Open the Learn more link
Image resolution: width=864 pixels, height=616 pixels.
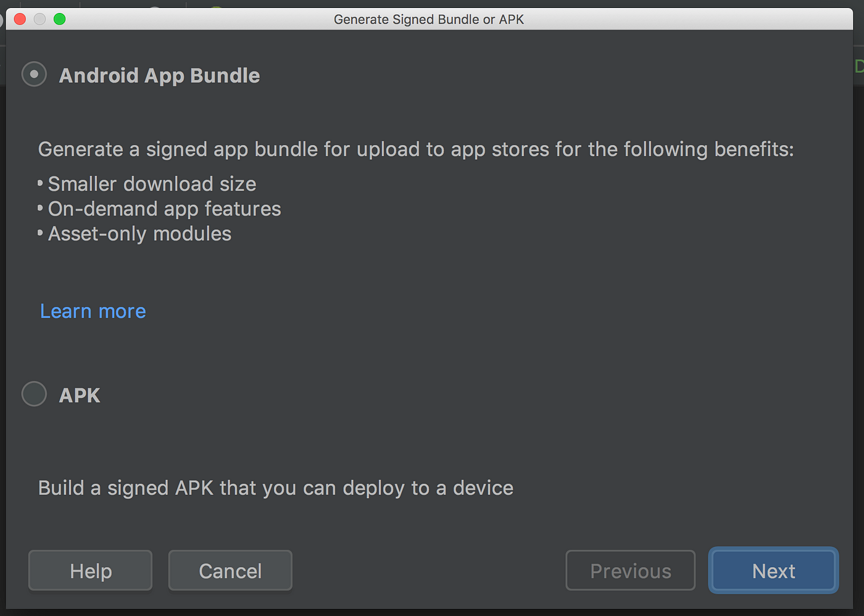point(93,311)
